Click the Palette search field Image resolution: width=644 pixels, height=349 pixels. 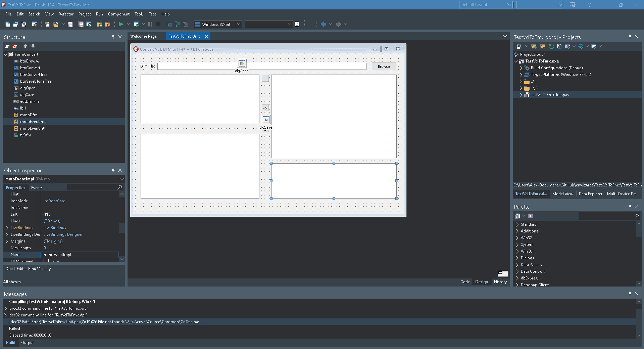609,216
